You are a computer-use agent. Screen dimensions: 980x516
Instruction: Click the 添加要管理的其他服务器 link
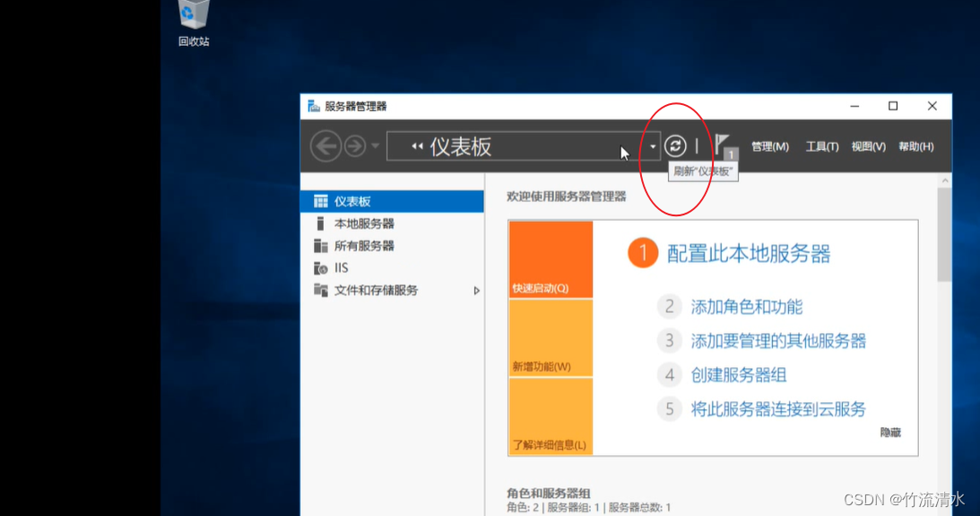tap(778, 341)
